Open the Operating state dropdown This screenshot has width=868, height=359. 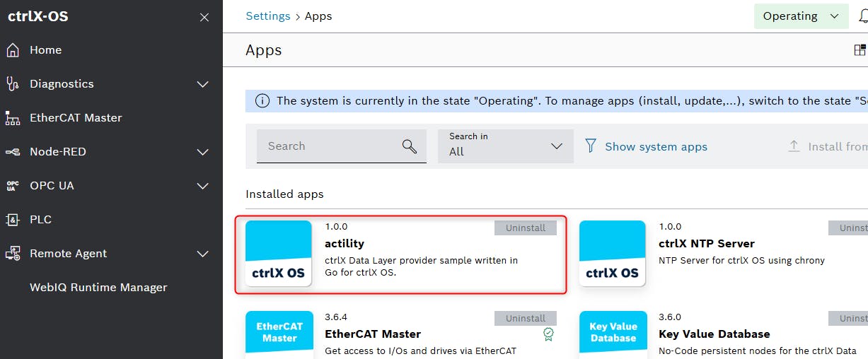pyautogui.click(x=801, y=16)
